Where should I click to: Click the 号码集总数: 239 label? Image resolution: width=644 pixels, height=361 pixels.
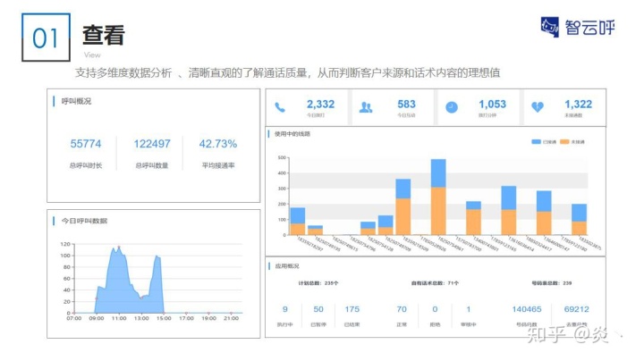point(552,283)
